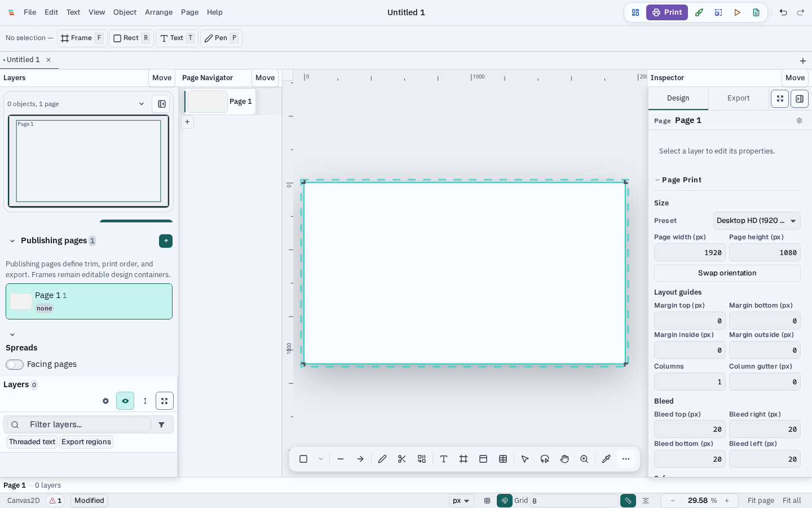Toggle the grid display icon

click(487, 501)
